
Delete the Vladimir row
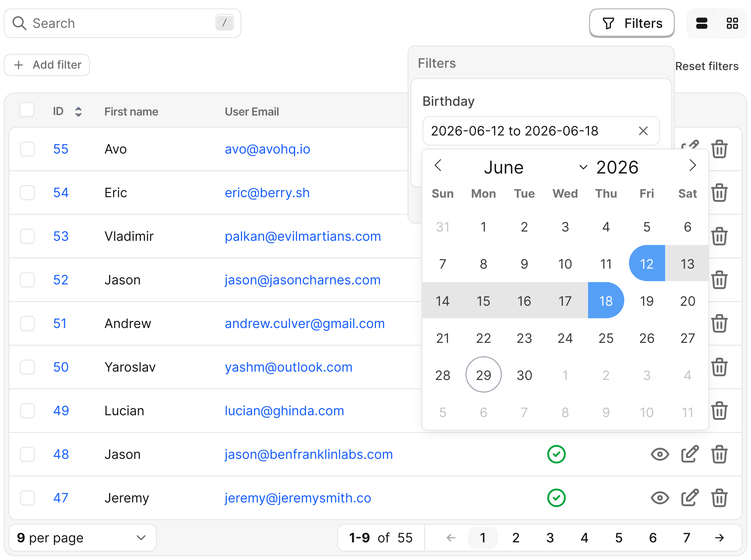coord(719,236)
